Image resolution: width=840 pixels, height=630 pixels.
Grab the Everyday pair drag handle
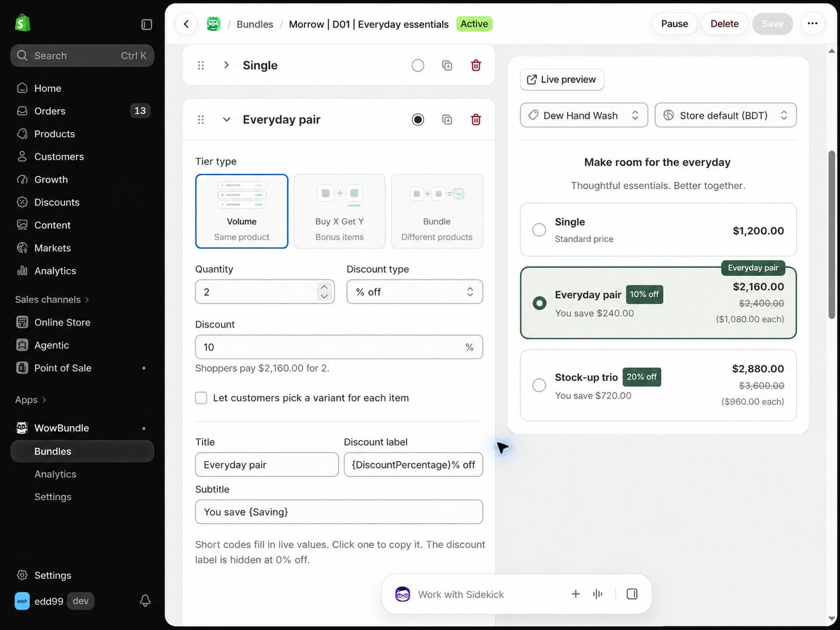[201, 120]
